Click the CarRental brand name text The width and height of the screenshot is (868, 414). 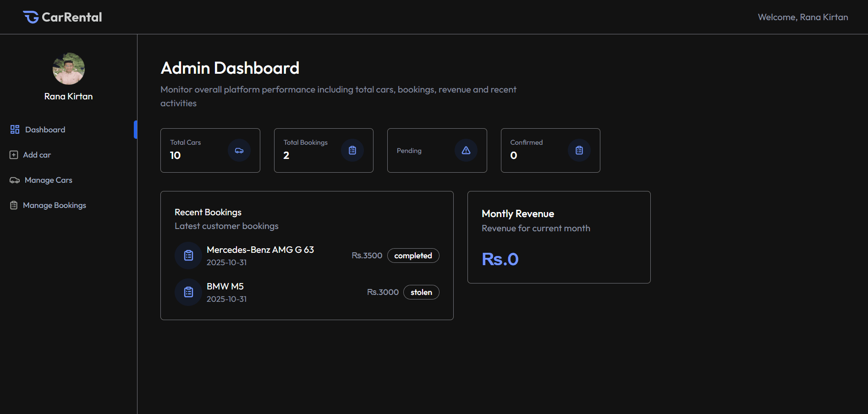point(72,17)
